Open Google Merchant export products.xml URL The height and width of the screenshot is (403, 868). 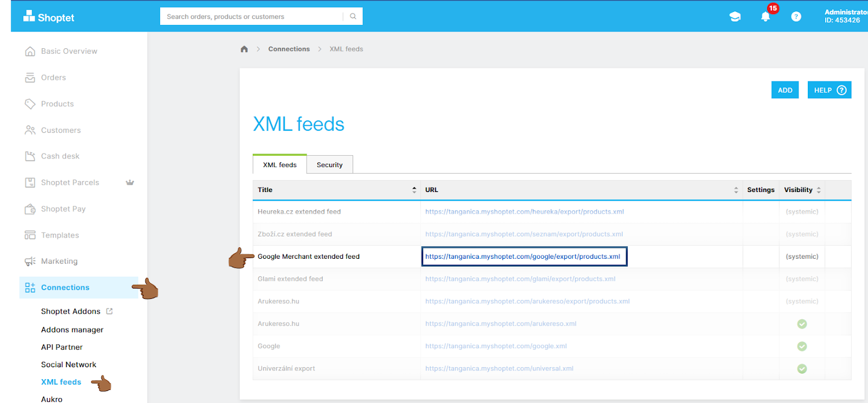pos(522,257)
